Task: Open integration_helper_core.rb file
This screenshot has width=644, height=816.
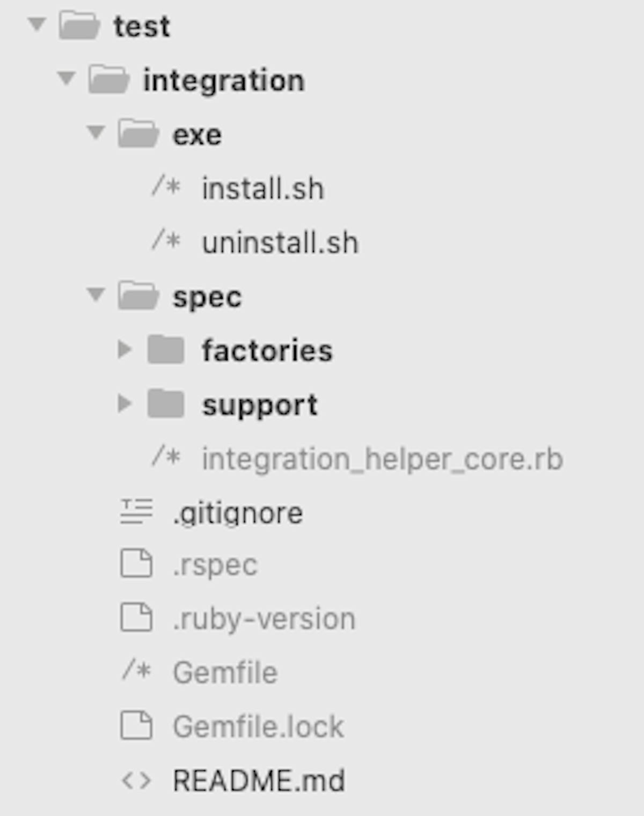Action: click(382, 459)
